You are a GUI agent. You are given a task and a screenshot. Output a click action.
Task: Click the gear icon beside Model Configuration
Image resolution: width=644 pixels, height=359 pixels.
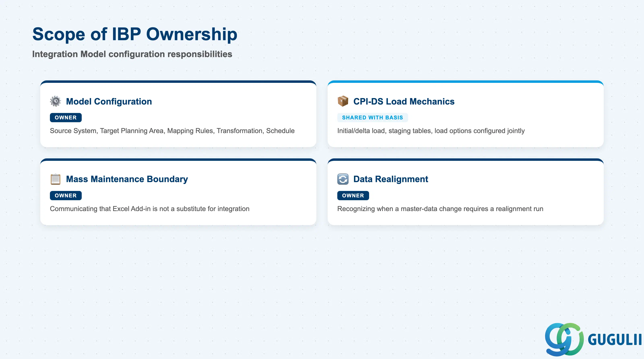point(56,101)
